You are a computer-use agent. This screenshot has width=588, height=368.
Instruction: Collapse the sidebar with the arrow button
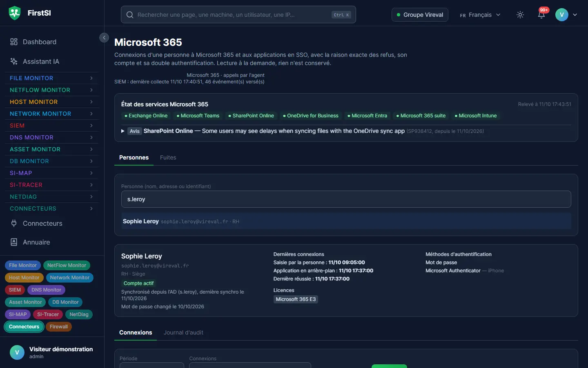104,38
